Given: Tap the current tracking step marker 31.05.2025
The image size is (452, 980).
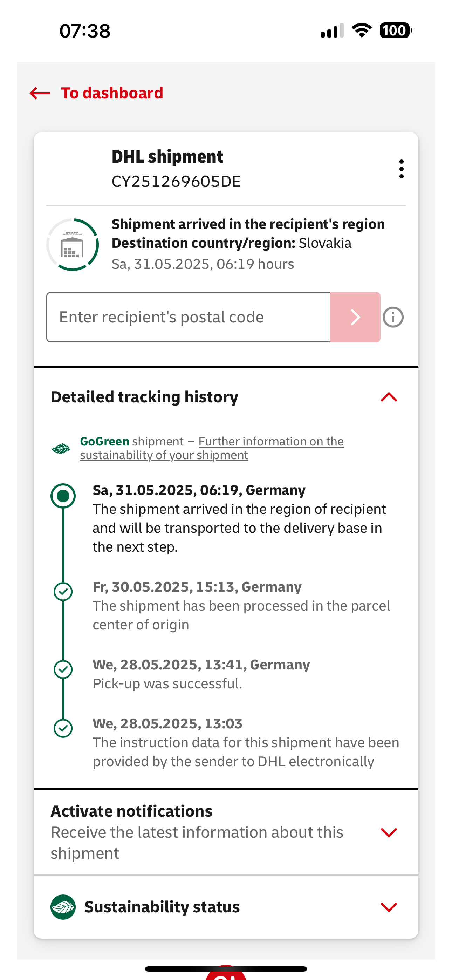Looking at the screenshot, I should tap(63, 496).
